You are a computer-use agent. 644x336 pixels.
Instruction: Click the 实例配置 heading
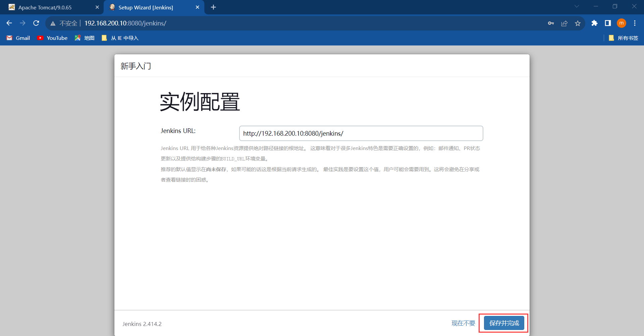coord(200,102)
